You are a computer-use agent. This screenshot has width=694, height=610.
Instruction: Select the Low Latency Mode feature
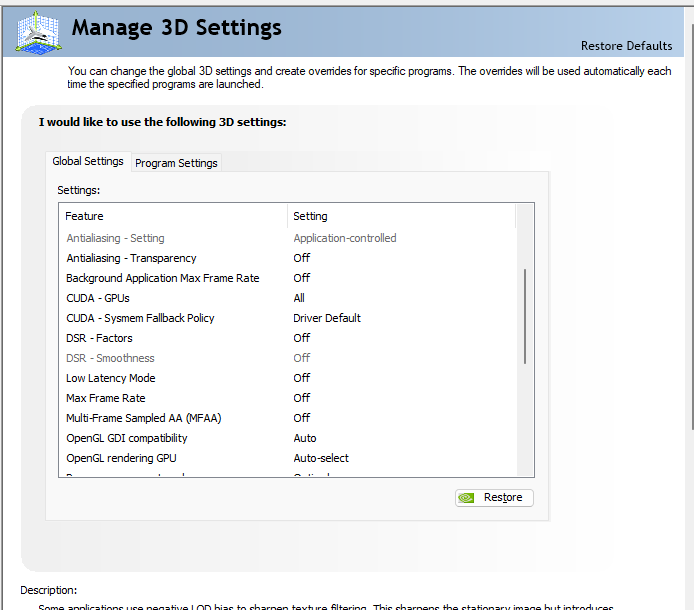pyautogui.click(x=111, y=378)
